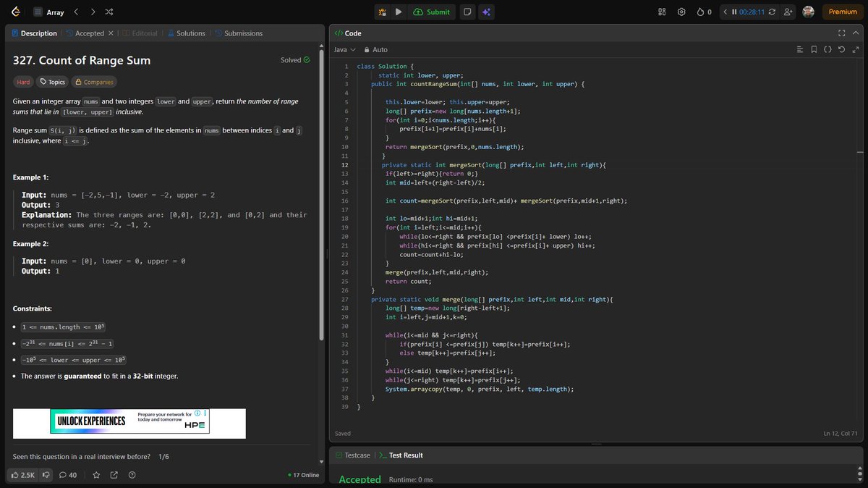Open the Editorial tab

140,33
